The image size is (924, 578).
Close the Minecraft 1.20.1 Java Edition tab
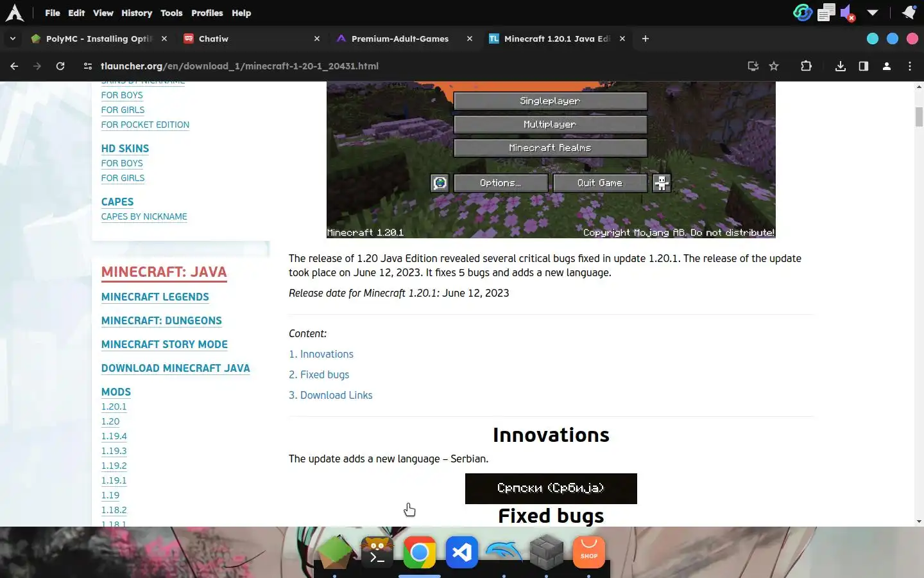tap(622, 39)
